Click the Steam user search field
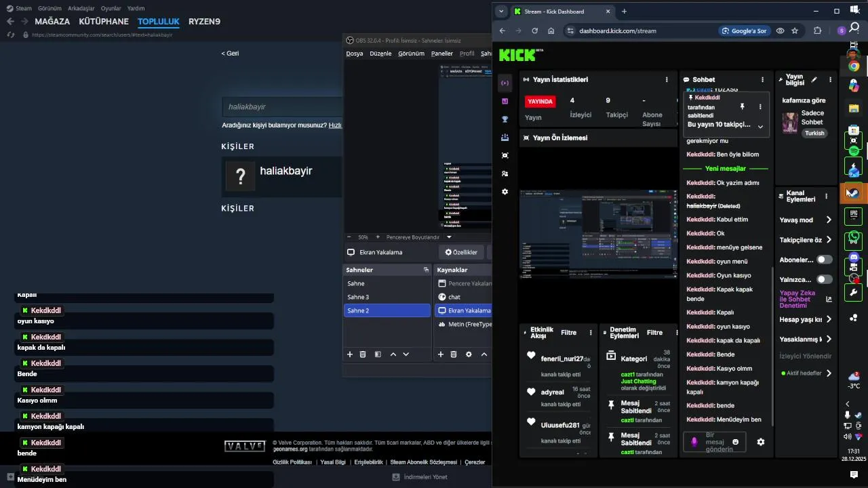 point(283,106)
